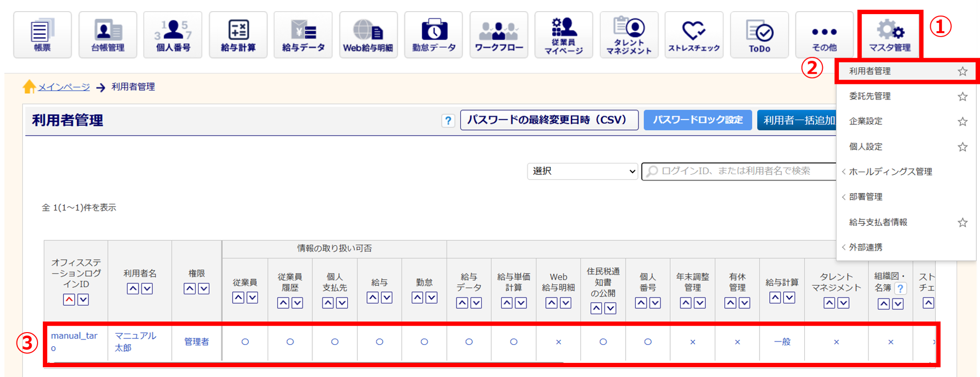Click the home icon in the breadcrumb
Screen dimensions: 980x377
point(29,86)
